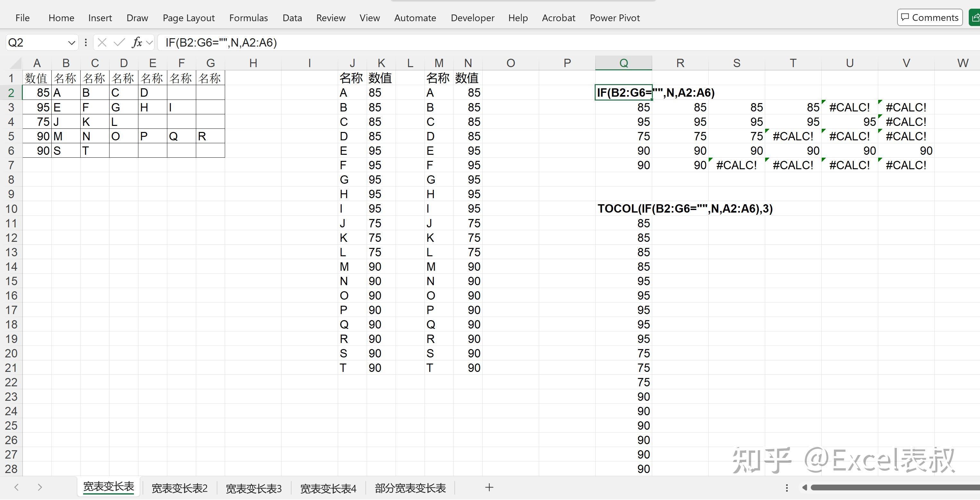Click the scrollbar left arrow button
This screenshot has height=500, width=980.
point(804,487)
